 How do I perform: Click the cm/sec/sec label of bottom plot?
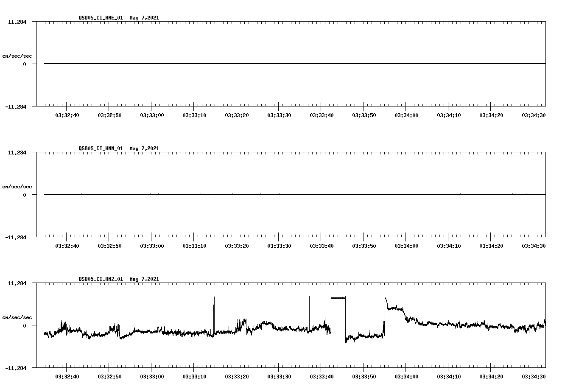coord(17,317)
